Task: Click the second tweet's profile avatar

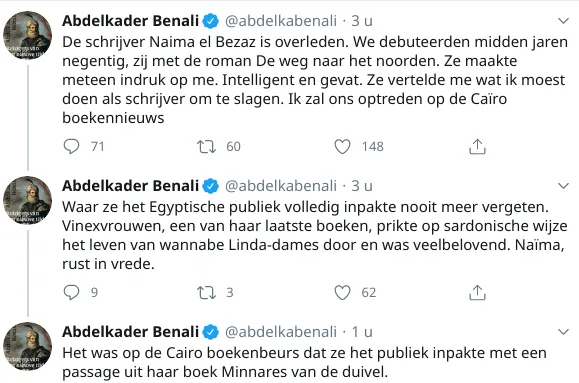Action: pyautogui.click(x=27, y=200)
